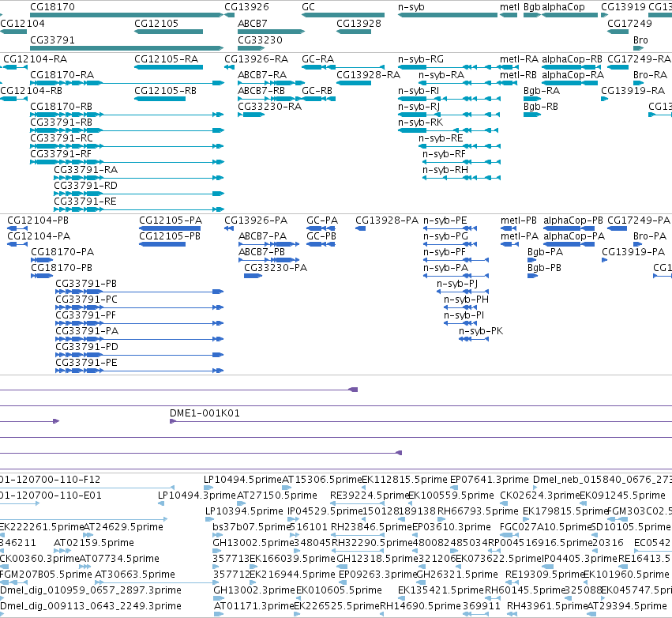Click the CG18170 gene label
Image resolution: width=672 pixels, height=618 pixels.
(x=52, y=7)
